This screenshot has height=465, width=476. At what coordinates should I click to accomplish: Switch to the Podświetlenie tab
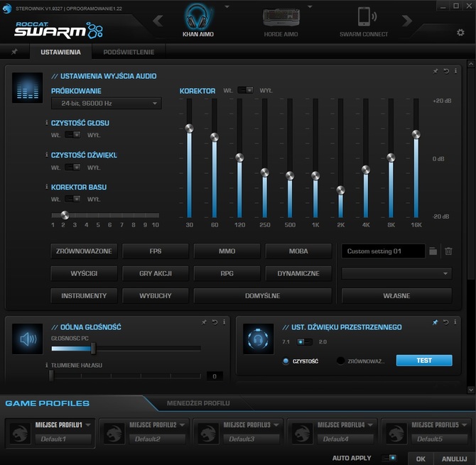(x=129, y=52)
